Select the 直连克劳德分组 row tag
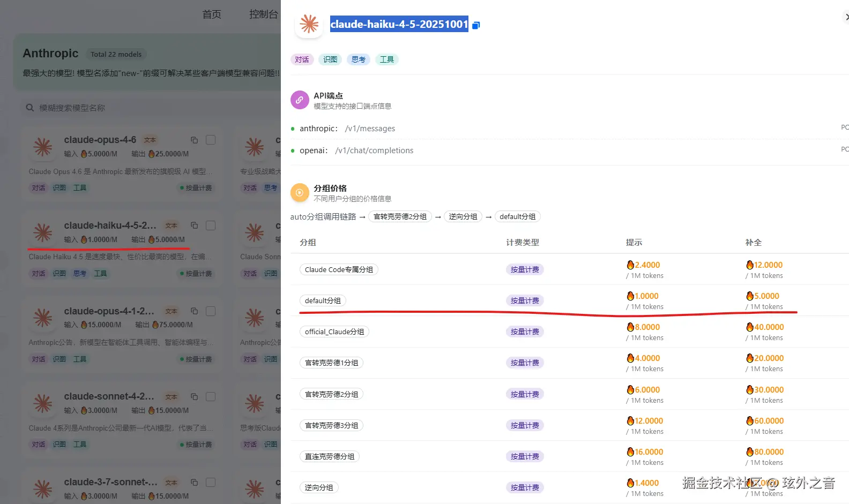 [x=330, y=456]
